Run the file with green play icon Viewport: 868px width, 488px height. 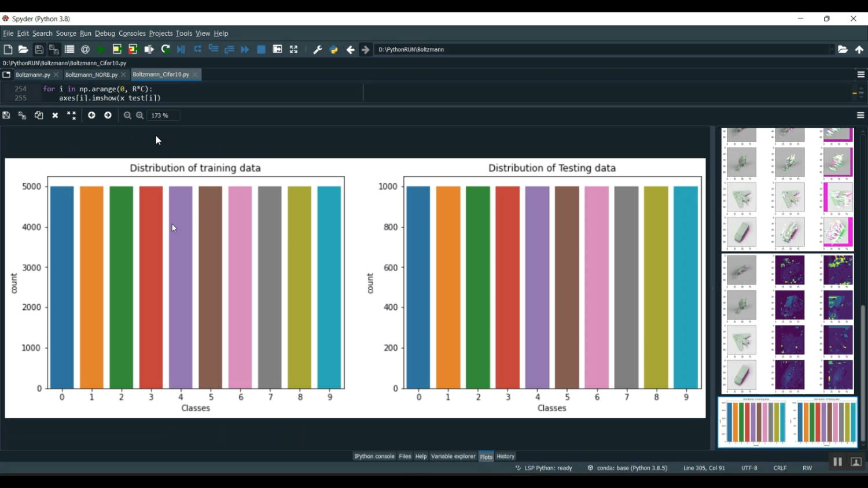[101, 50]
